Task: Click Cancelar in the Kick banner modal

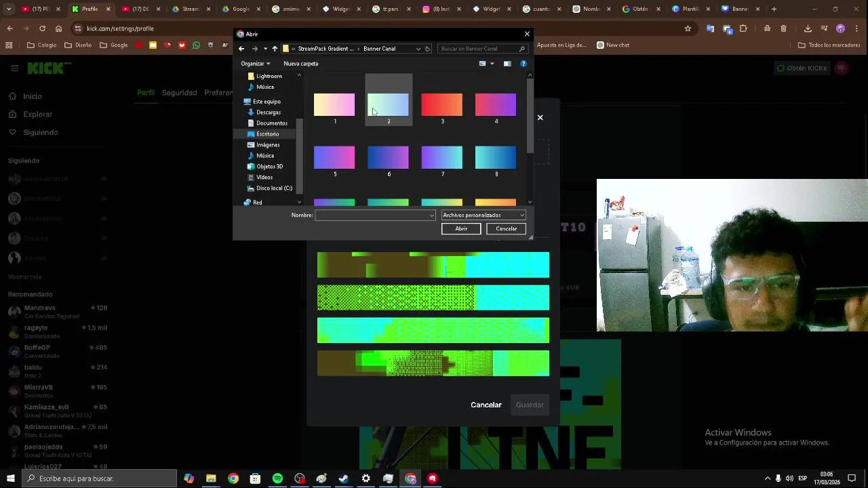Action: click(486, 405)
